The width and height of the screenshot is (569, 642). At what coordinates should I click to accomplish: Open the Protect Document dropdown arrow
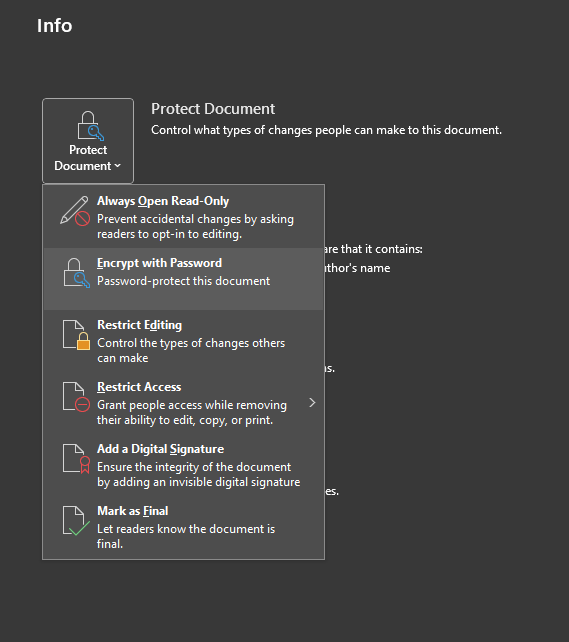tap(117, 166)
